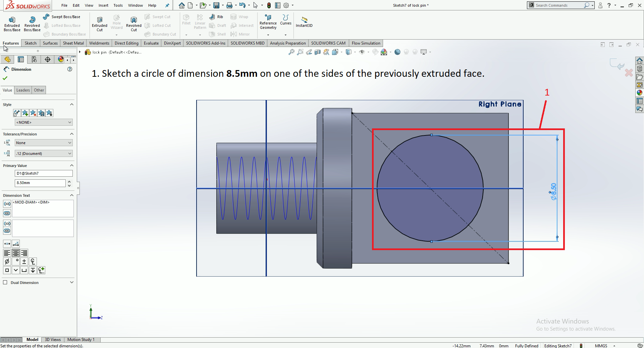Open the Insert menu
Viewport: 644px width, 348px height.
point(103,5)
